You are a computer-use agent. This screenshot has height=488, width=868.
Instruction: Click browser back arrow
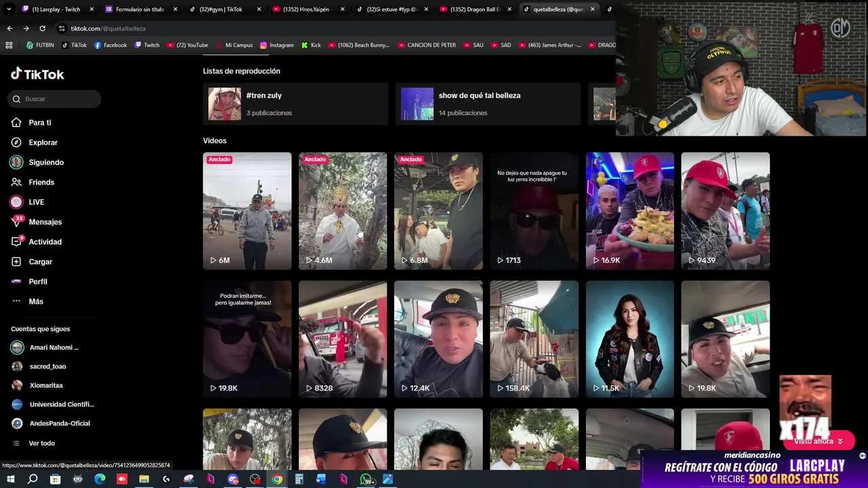(x=9, y=28)
